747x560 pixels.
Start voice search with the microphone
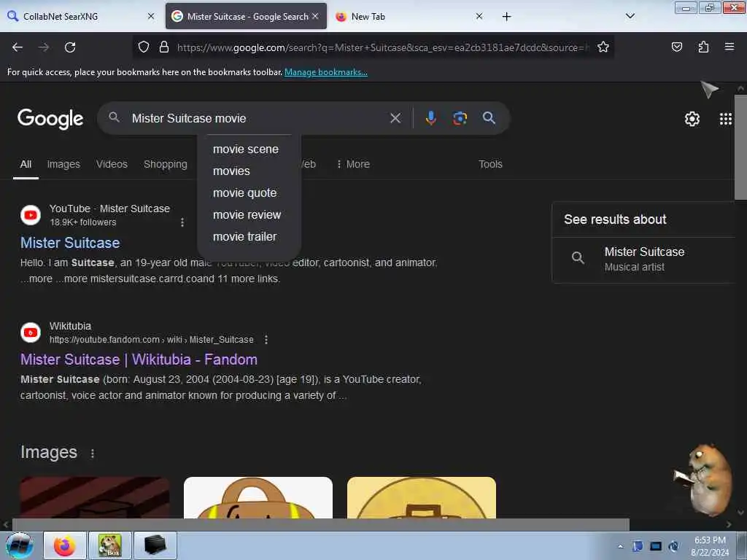point(430,118)
